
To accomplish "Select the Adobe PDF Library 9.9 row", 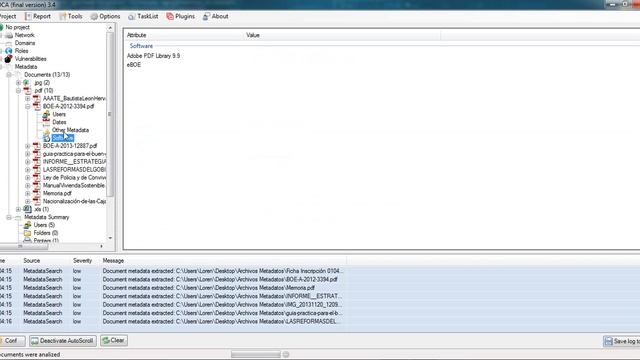I will tap(153, 56).
